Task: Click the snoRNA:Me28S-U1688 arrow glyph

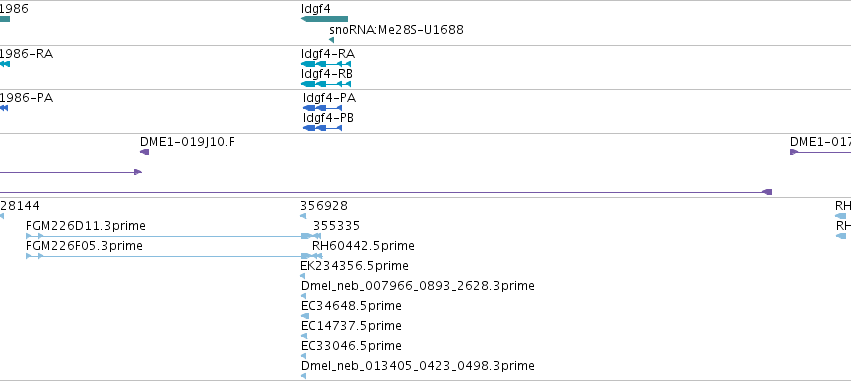Action: pyautogui.click(x=332, y=40)
